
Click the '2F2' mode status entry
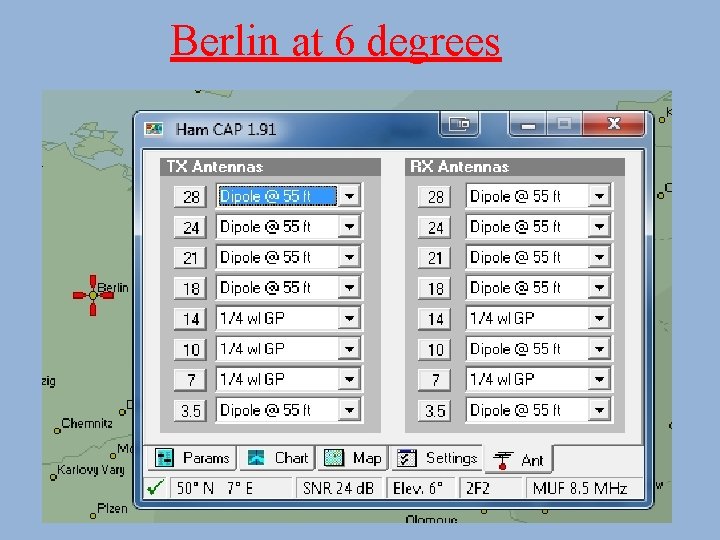coord(490,488)
